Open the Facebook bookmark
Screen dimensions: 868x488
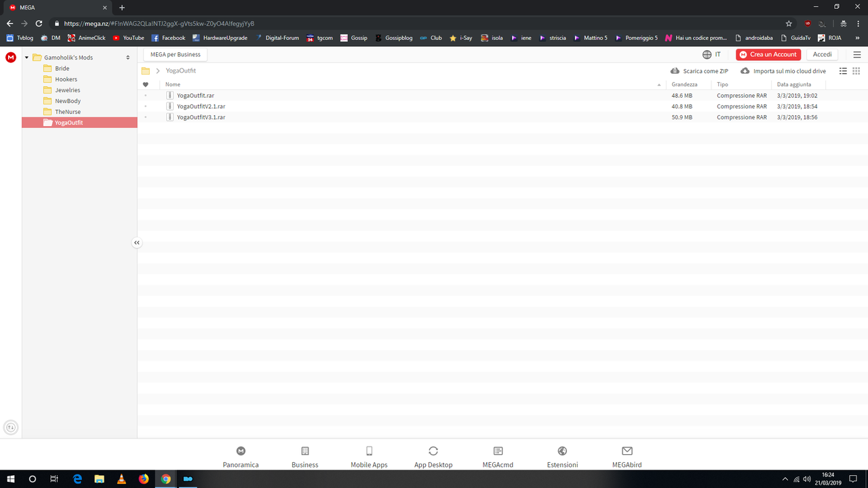(168, 38)
